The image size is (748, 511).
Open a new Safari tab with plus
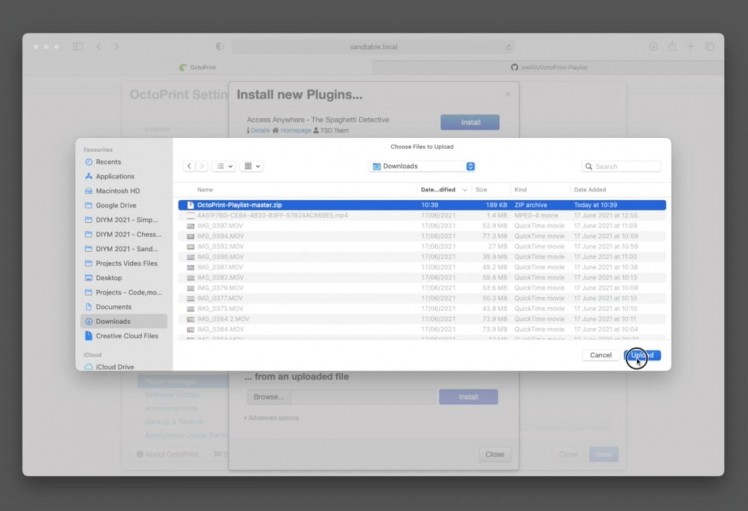pos(690,46)
